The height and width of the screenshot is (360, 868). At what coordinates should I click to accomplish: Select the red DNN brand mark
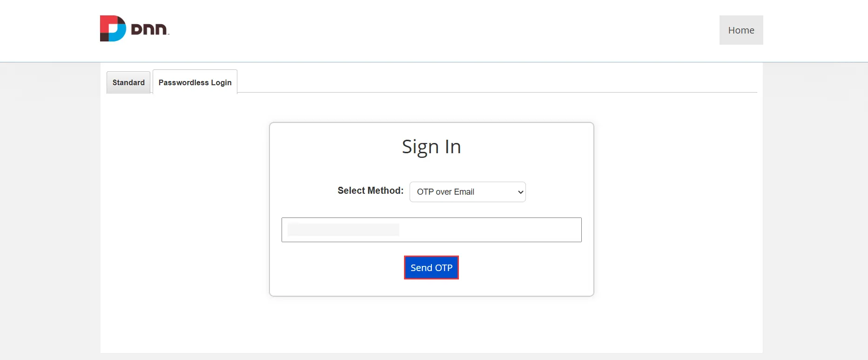point(112,28)
